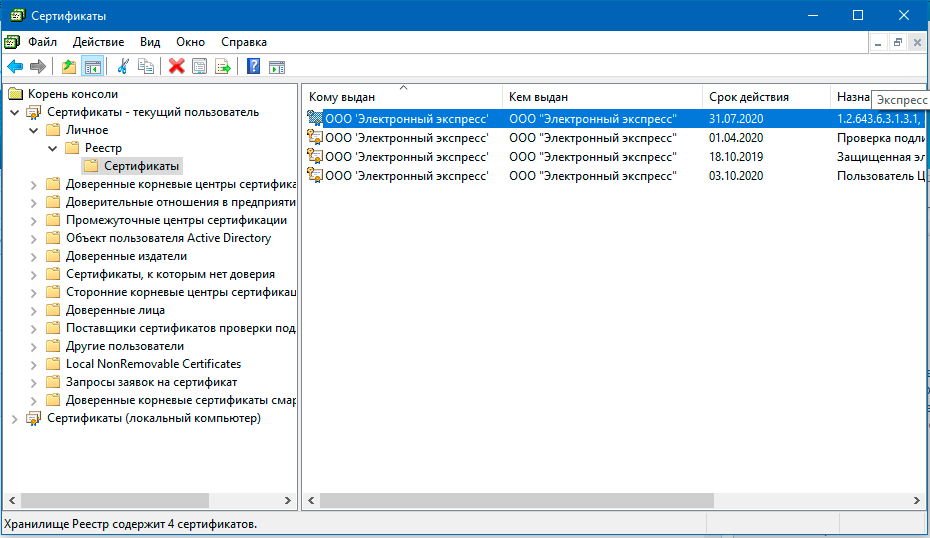The width and height of the screenshot is (930, 538).
Task: Expand the Доверенные издатели folder
Action: click(34, 256)
